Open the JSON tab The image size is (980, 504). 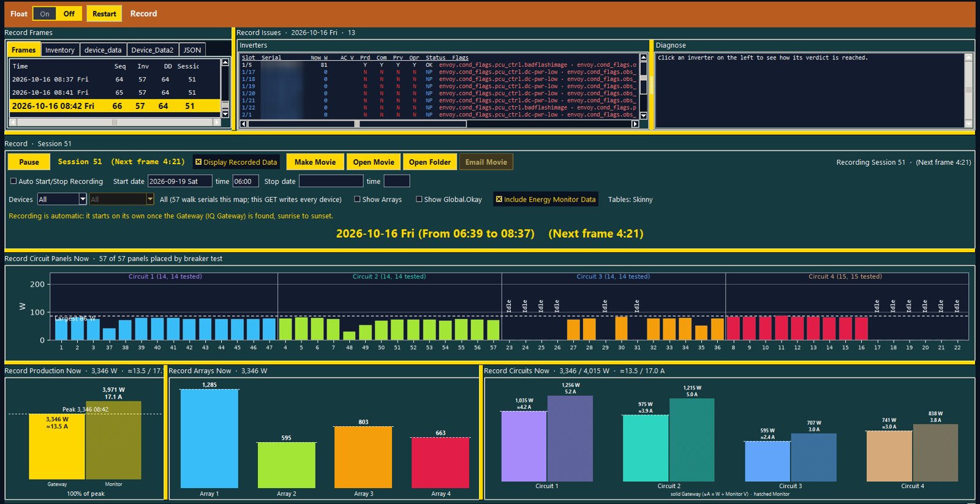pyautogui.click(x=192, y=50)
